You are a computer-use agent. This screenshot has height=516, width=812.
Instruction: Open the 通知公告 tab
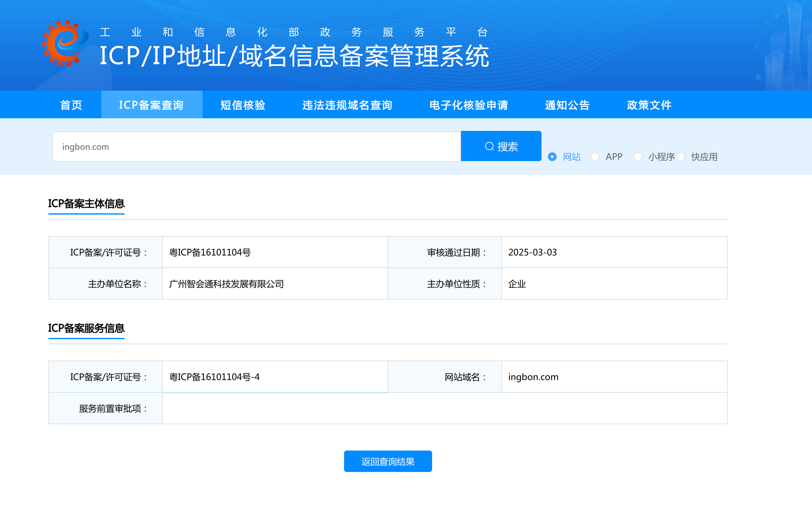click(567, 105)
